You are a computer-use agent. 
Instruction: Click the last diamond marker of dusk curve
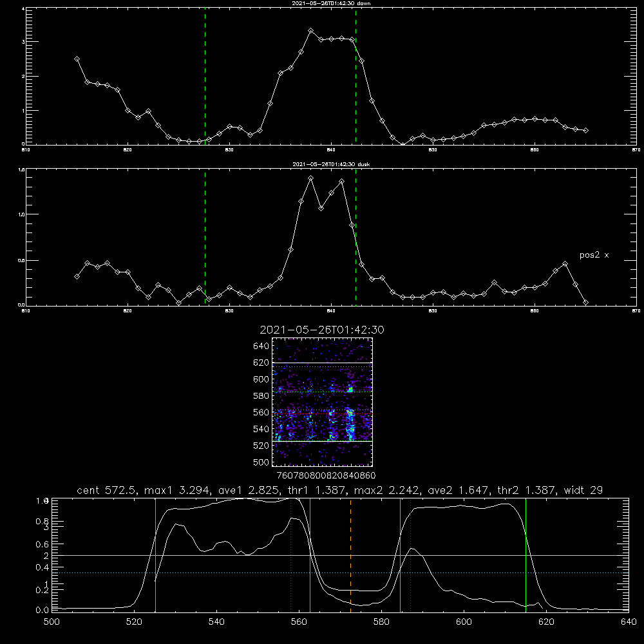point(585,303)
